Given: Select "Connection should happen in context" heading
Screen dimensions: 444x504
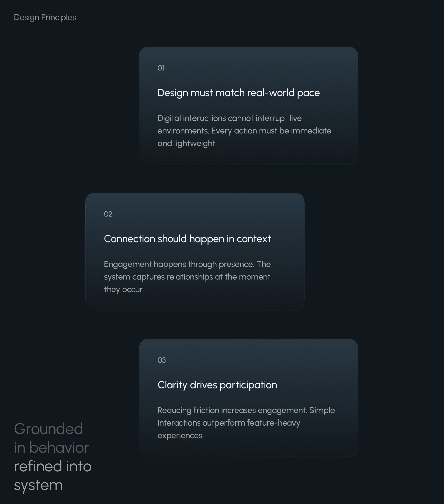Looking at the screenshot, I should tap(187, 239).
